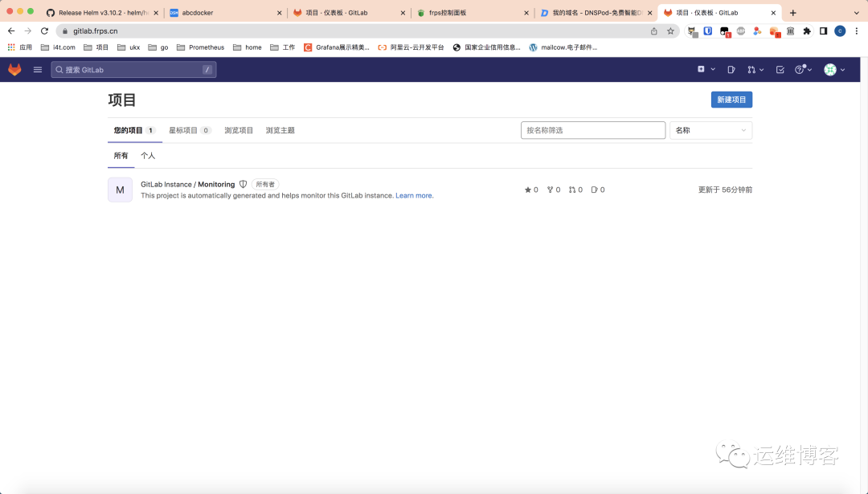Follow the Learn more link
The height and width of the screenshot is (494, 868).
tap(414, 196)
